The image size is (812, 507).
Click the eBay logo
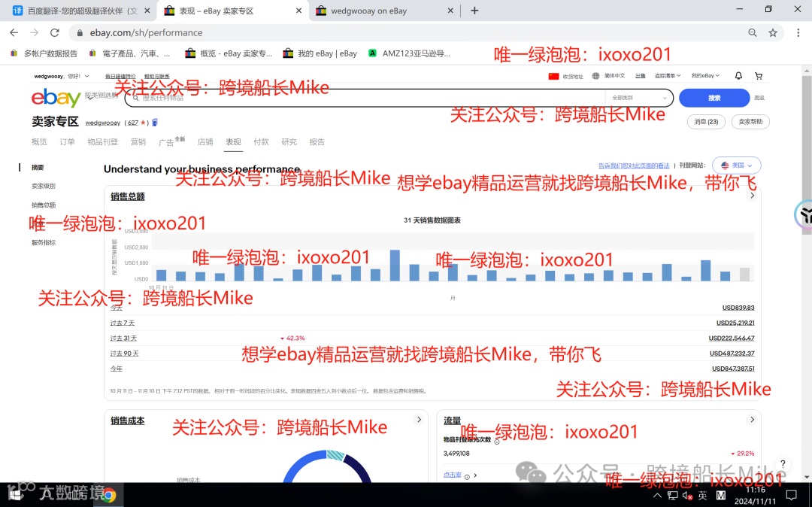56,97
